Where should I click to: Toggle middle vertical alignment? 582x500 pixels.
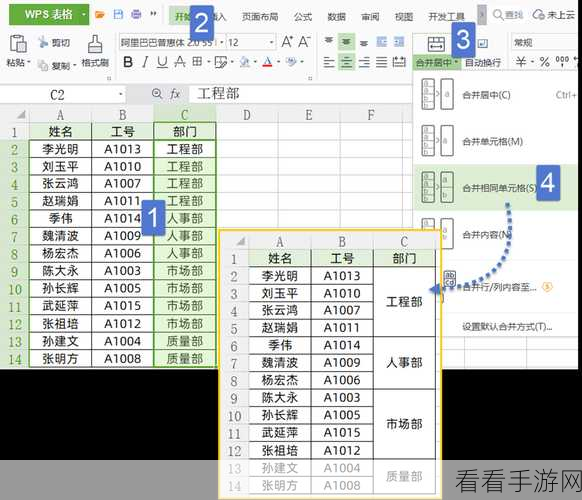point(346,41)
